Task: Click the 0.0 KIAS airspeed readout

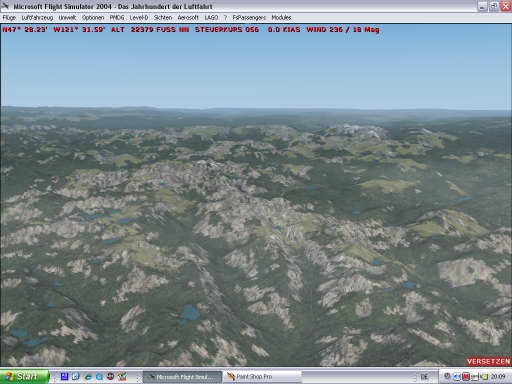Action: click(284, 30)
